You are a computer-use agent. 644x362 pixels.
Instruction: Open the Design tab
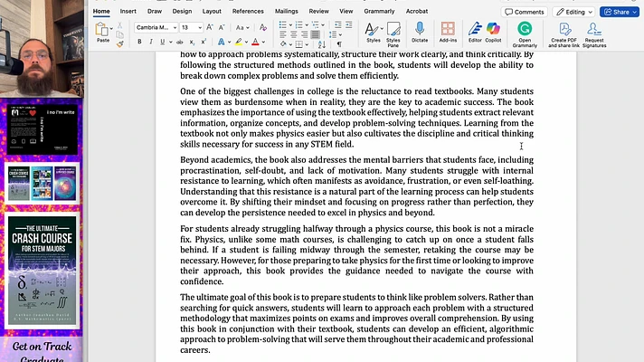[182, 11]
